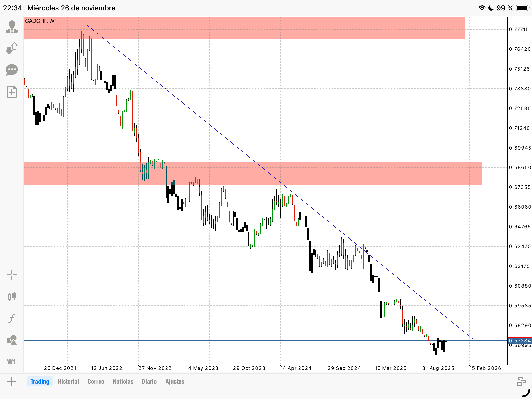Open the Ajustes tab
The width and height of the screenshot is (532, 399).
pos(175,382)
